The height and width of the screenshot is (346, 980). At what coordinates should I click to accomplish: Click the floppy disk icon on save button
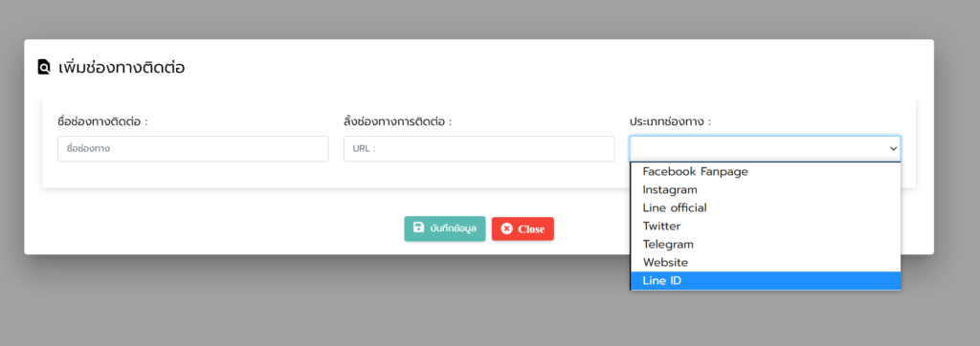click(419, 227)
